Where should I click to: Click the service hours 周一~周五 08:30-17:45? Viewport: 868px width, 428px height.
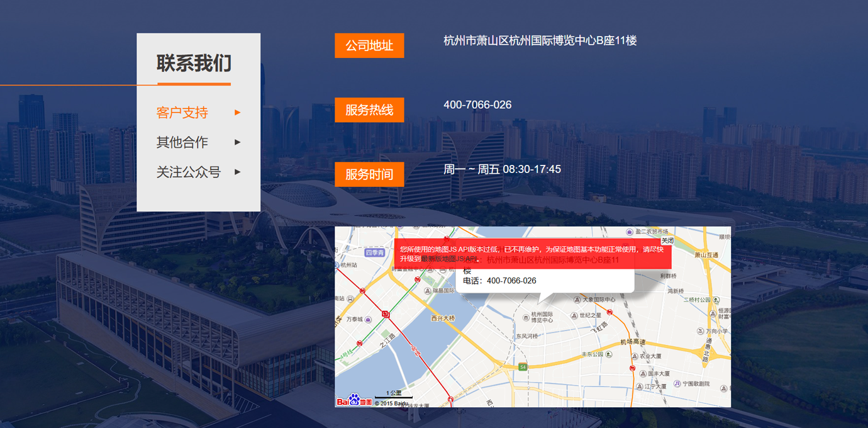tap(502, 169)
